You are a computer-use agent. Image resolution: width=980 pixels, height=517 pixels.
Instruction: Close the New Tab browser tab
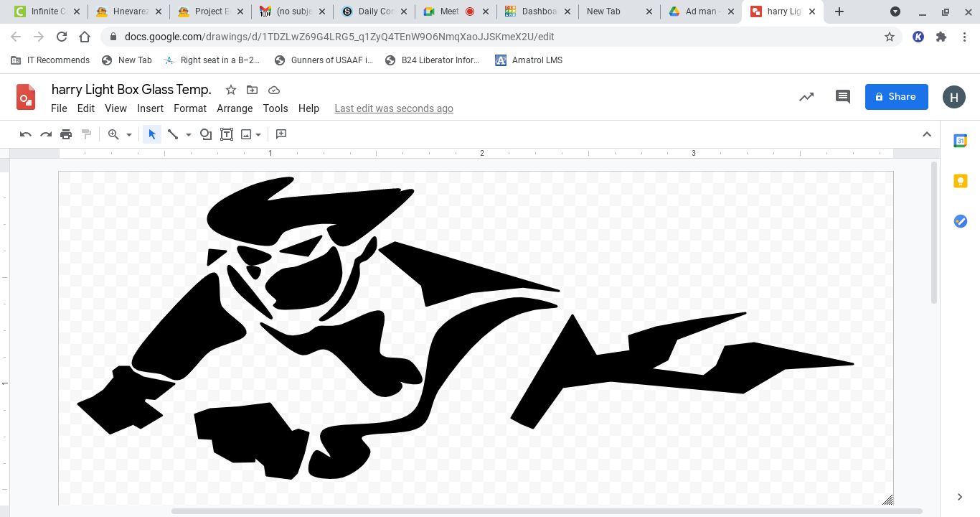point(648,11)
